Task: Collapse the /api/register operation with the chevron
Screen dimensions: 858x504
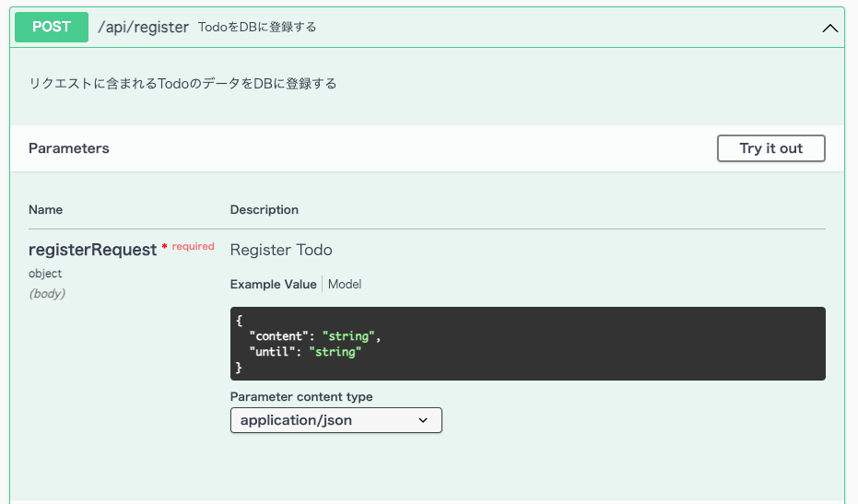Action: click(829, 28)
